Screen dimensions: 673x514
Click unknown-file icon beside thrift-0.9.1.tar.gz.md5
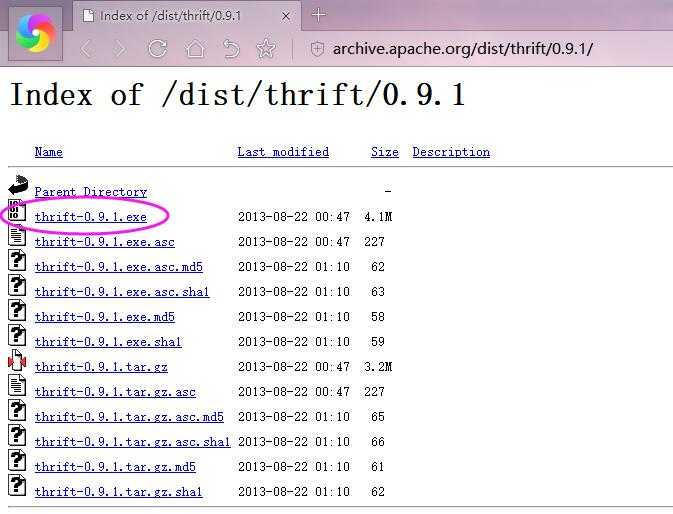pos(17,460)
